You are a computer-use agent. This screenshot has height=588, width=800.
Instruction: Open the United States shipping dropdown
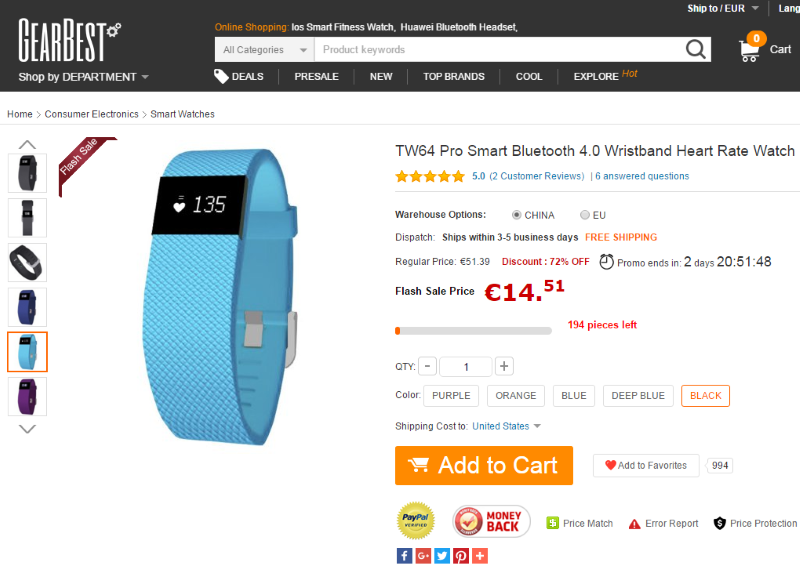(x=506, y=426)
